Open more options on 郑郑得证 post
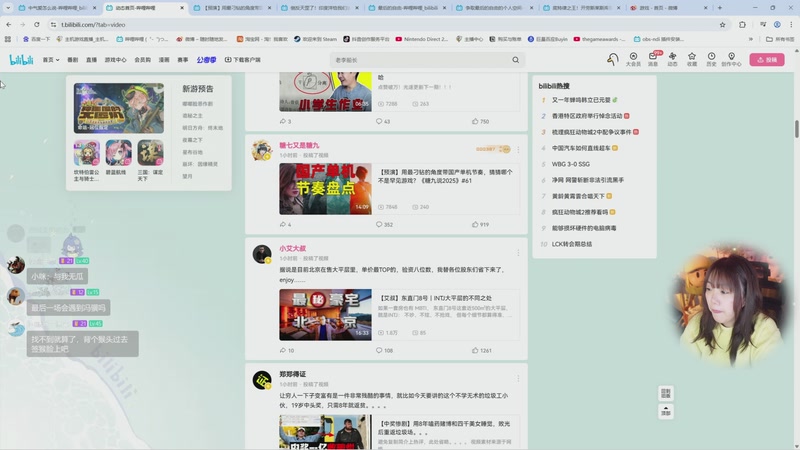The height and width of the screenshot is (450, 800). pyautogui.click(x=518, y=379)
